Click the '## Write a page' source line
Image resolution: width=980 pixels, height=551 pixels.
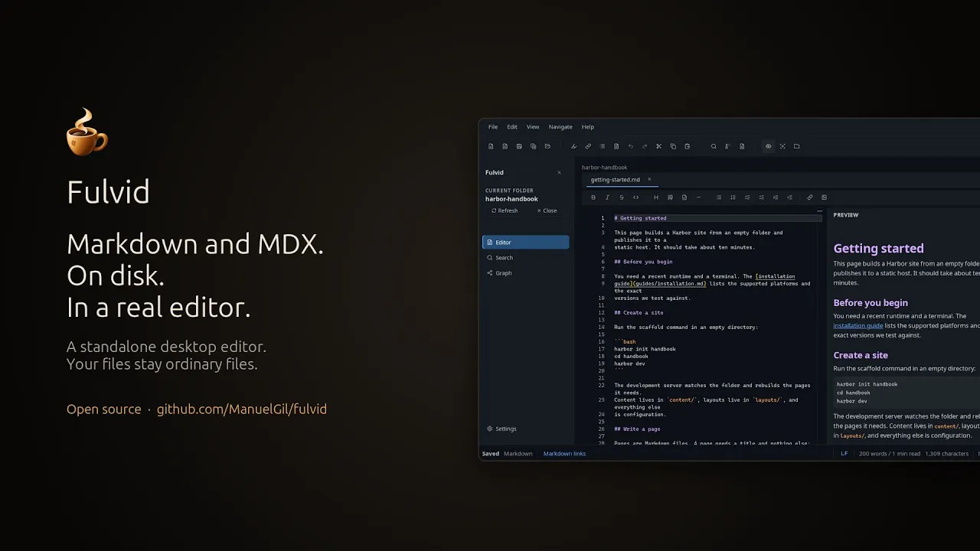point(637,429)
